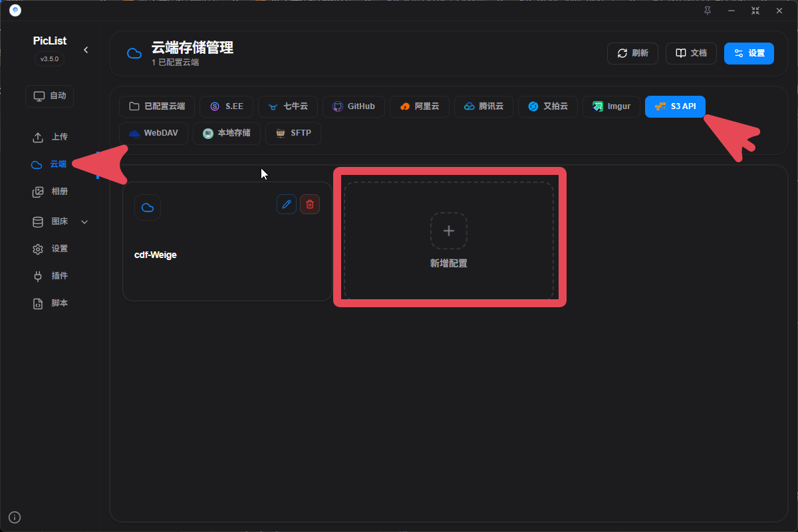This screenshot has width=798, height=532.
Task: Select the S.EE storage tab
Action: [227, 106]
